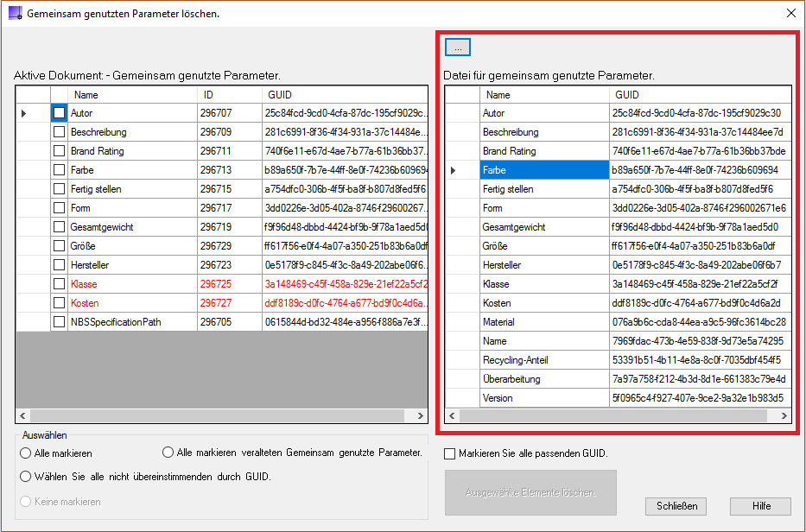Check the Größe row checkbox
Viewport: 806px width, 532px height.
point(59,245)
